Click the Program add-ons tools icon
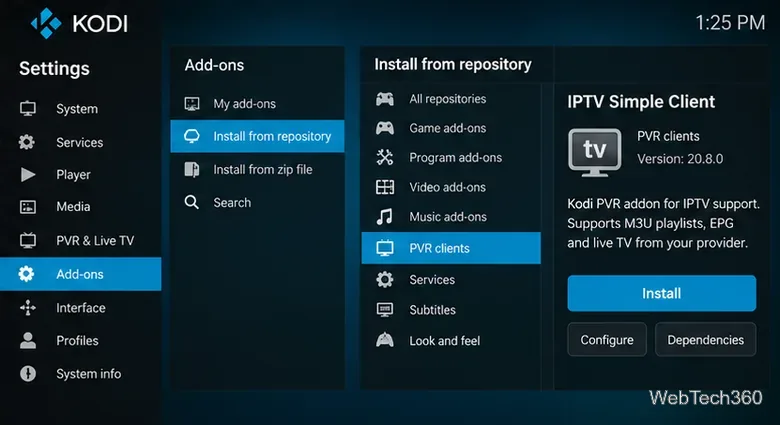The image size is (780, 425). click(385, 157)
